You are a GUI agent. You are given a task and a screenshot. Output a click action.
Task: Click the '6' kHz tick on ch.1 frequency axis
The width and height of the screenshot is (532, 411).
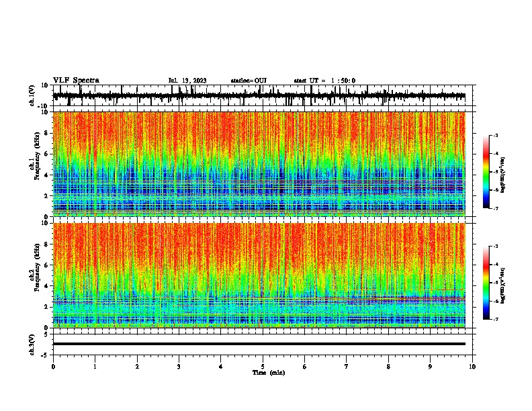pyautogui.click(x=47, y=154)
